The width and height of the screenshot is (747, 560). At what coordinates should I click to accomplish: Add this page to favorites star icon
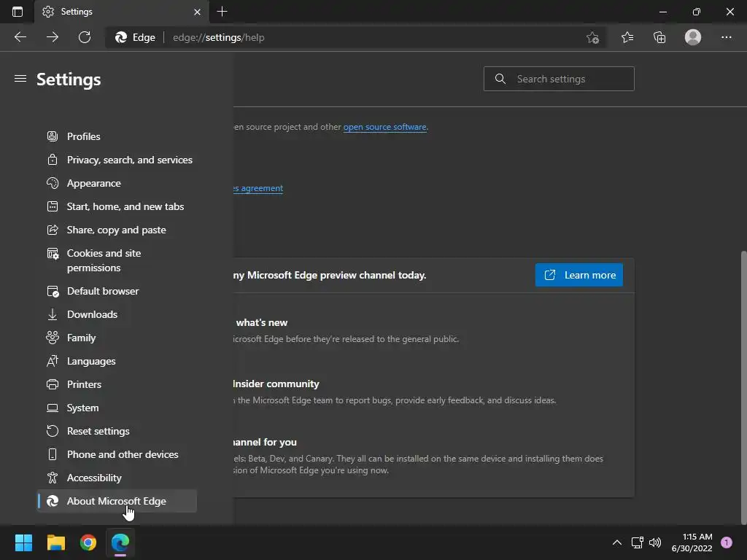pyautogui.click(x=592, y=37)
